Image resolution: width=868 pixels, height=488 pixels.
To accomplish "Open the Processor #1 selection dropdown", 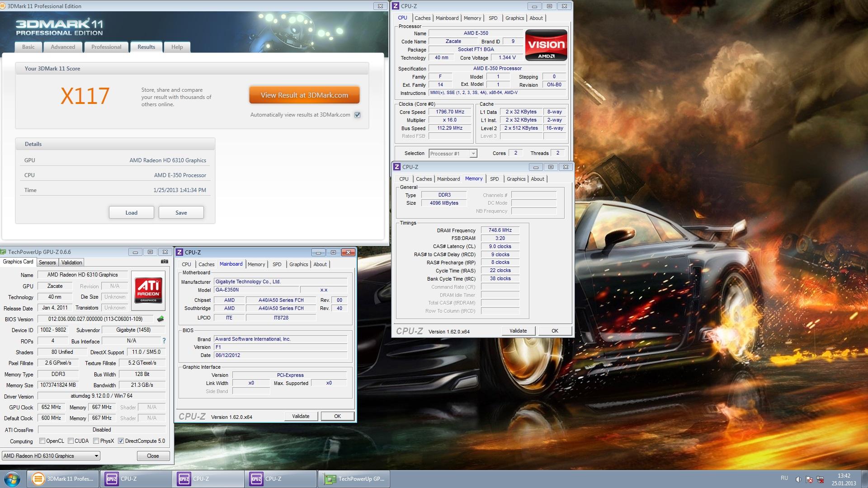I will tap(453, 154).
